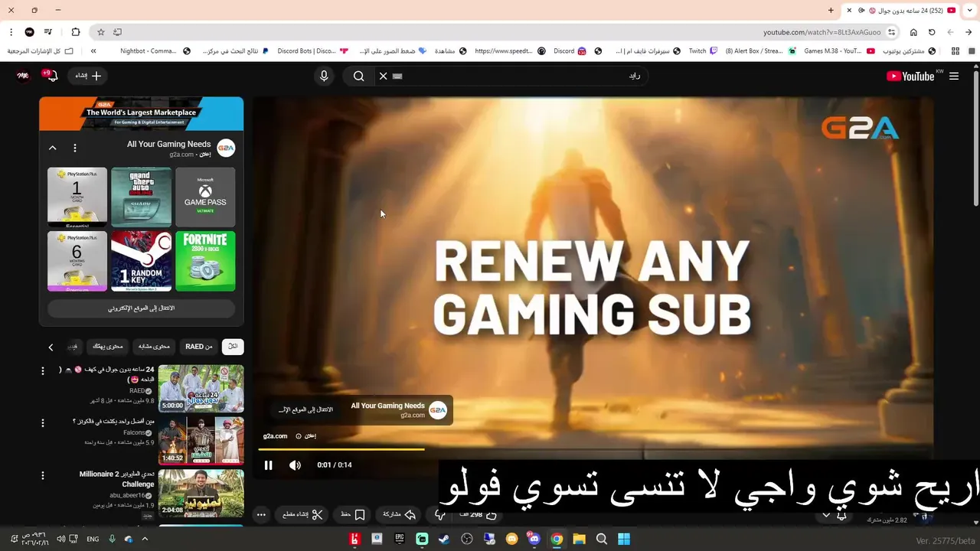Open the Millionaire 2 Challenge video title
980x551 pixels.
[x=116, y=479]
